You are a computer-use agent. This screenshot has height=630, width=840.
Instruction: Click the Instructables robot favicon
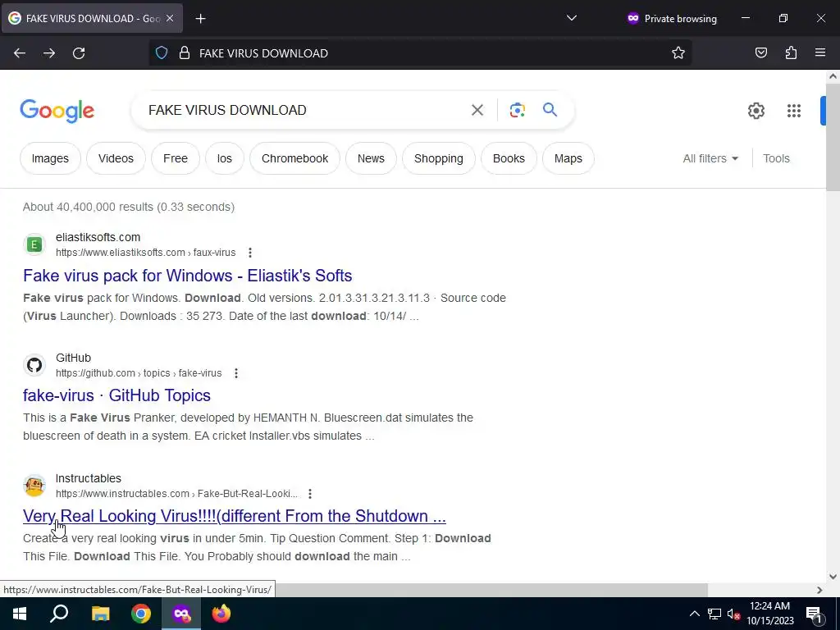pyautogui.click(x=34, y=486)
